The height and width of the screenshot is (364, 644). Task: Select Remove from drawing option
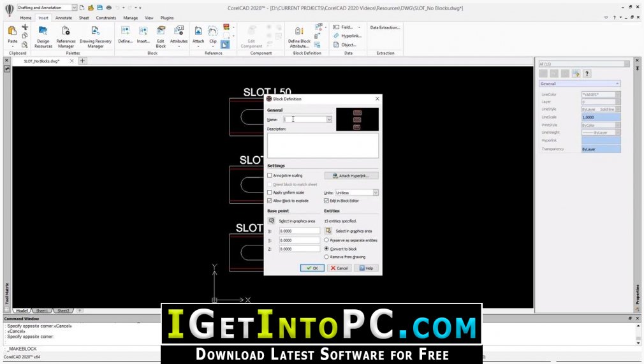(x=326, y=257)
